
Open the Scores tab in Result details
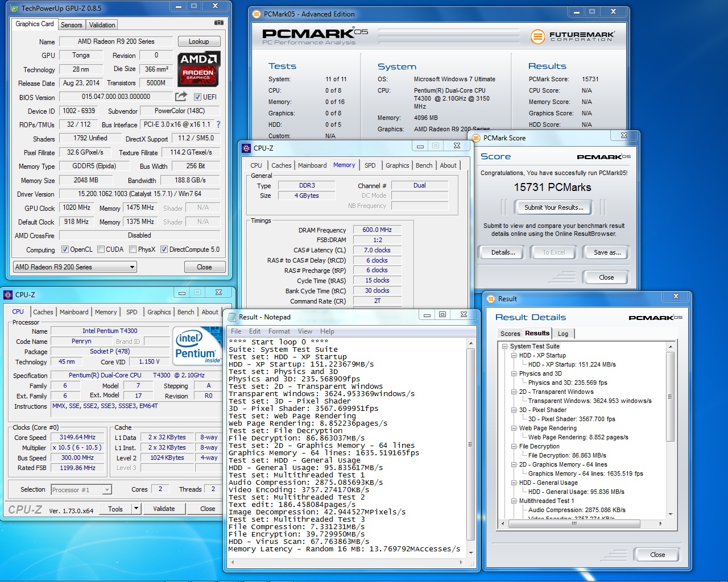tap(510, 334)
